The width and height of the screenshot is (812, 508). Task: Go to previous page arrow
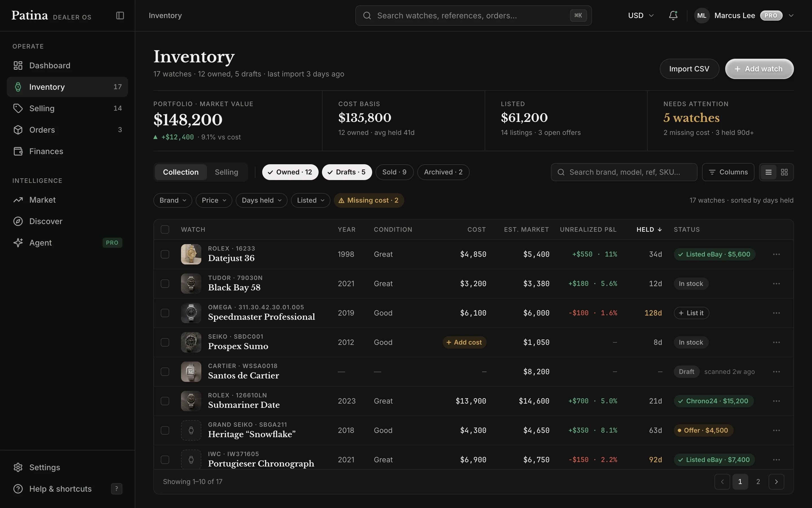tap(722, 482)
